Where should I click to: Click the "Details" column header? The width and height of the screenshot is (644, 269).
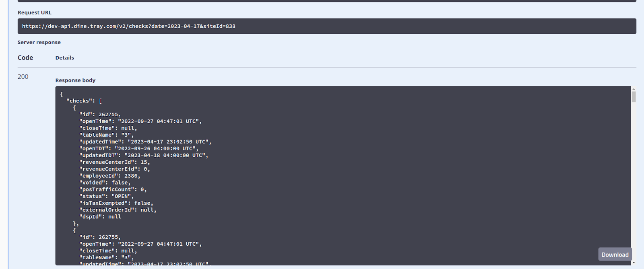[65, 57]
